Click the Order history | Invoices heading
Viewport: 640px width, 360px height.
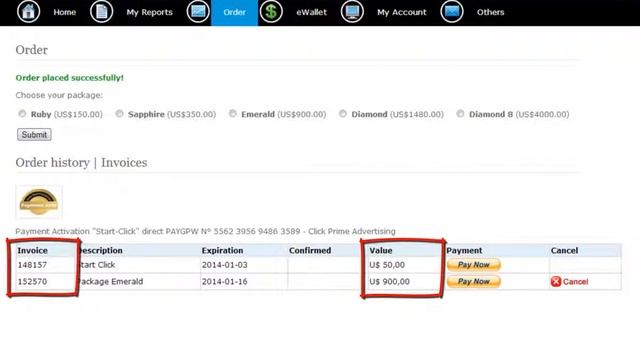[81, 162]
